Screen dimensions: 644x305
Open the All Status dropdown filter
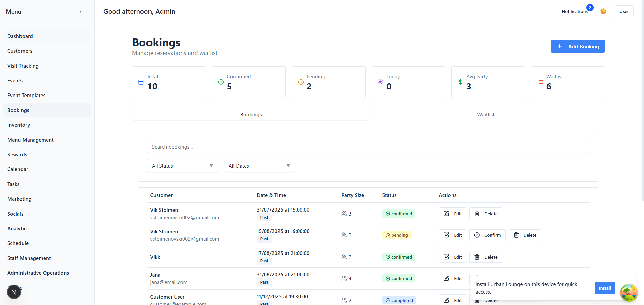point(182,166)
